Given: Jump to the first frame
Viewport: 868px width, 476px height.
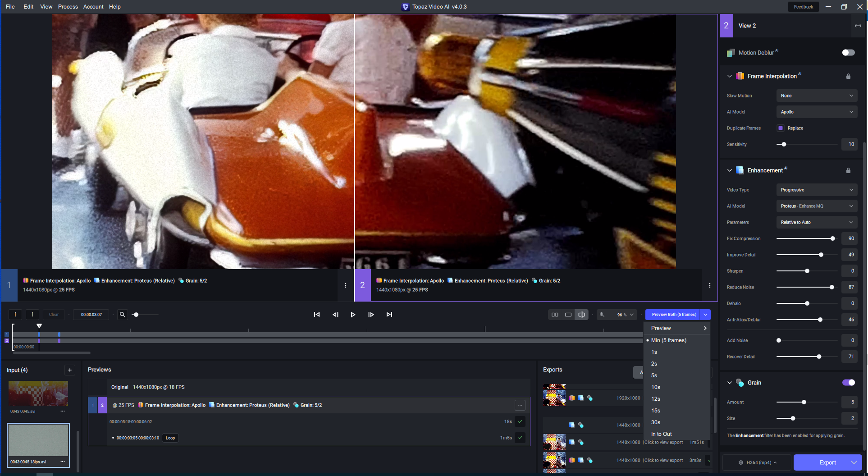Looking at the screenshot, I should [x=317, y=315].
